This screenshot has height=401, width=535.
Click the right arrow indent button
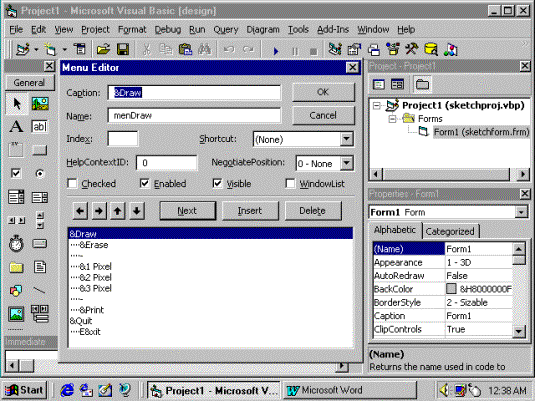pyautogui.click(x=99, y=211)
